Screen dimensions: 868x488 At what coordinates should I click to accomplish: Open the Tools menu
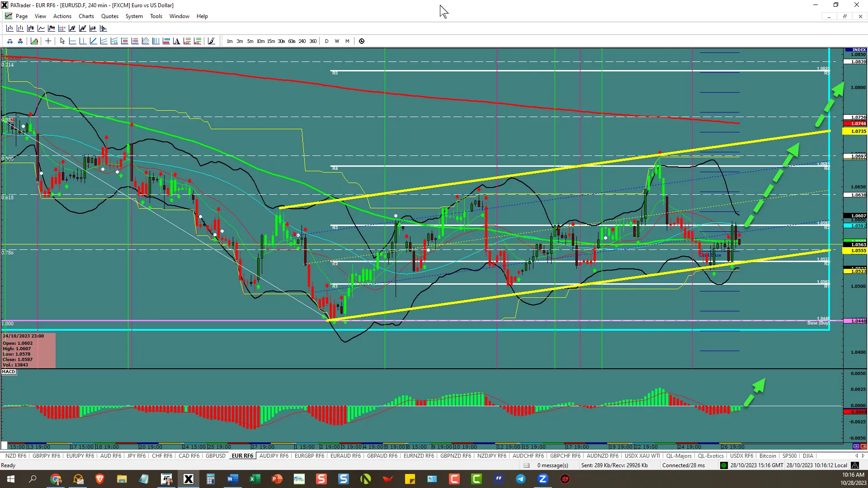click(156, 16)
